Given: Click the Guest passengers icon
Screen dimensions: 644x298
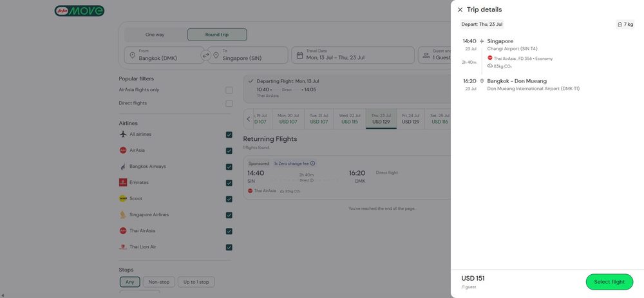Looking at the screenshot, I should click(x=426, y=55).
